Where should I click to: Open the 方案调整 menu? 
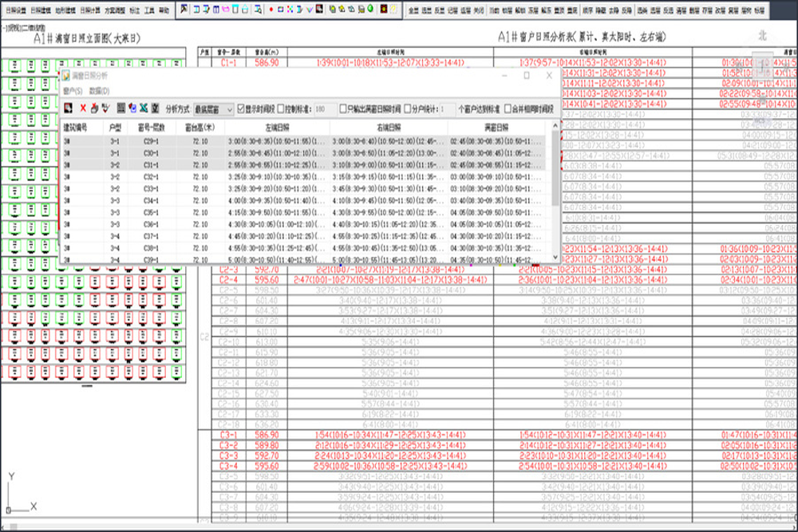[115, 10]
